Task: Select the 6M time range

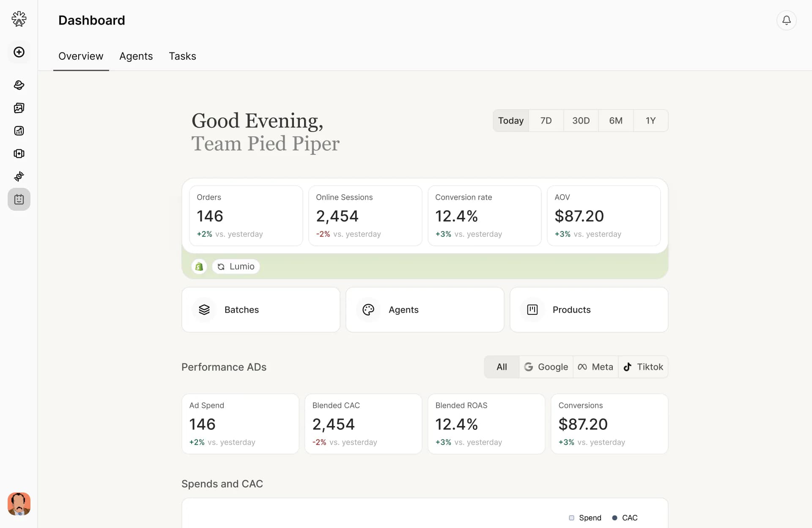Action: coord(616,121)
